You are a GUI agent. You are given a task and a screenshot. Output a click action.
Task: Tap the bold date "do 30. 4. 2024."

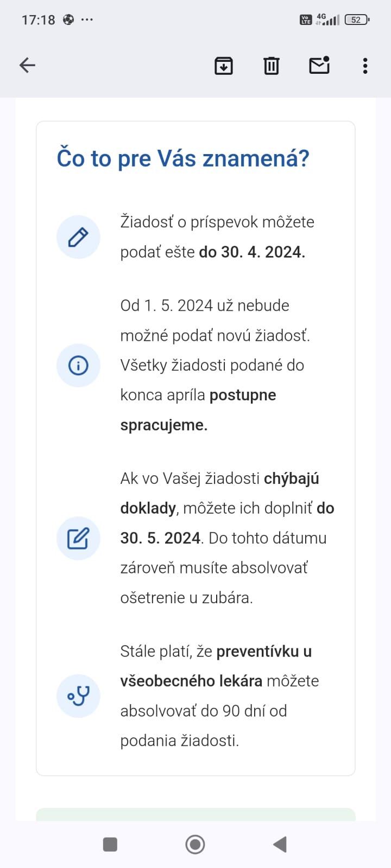(252, 252)
